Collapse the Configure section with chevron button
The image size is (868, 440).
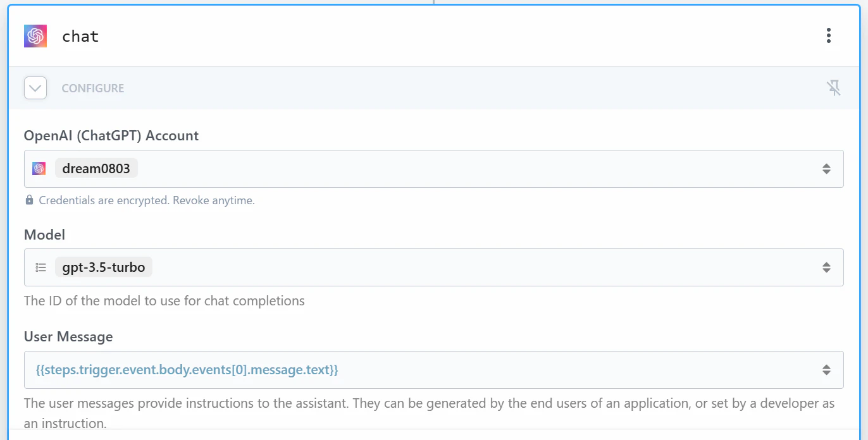[35, 88]
